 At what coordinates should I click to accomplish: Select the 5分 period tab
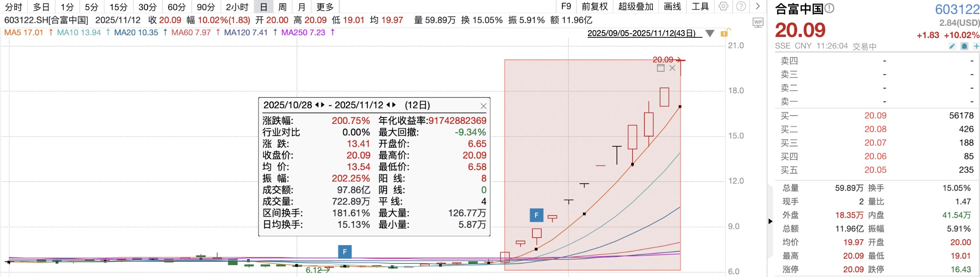pos(92,7)
